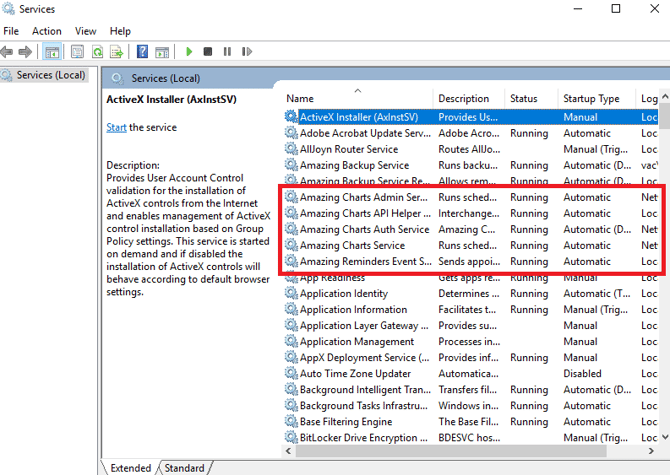
Task: Click the 'BDESVC hos...' description cell
Action: click(x=469, y=437)
